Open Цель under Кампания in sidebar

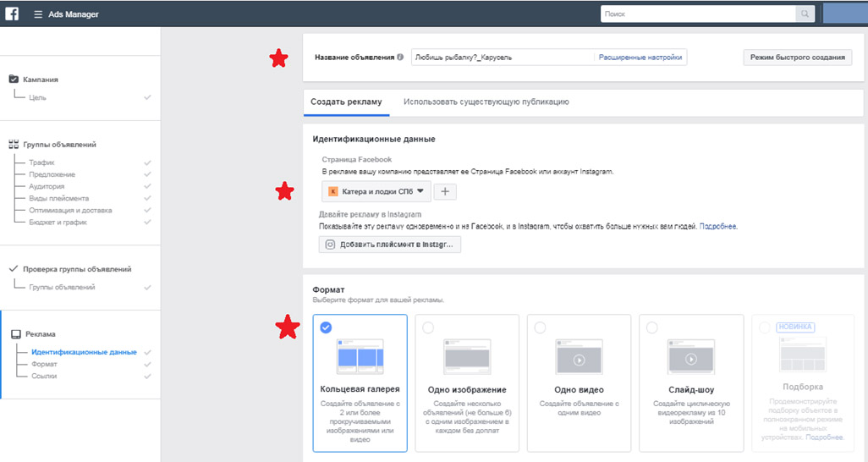tap(37, 97)
